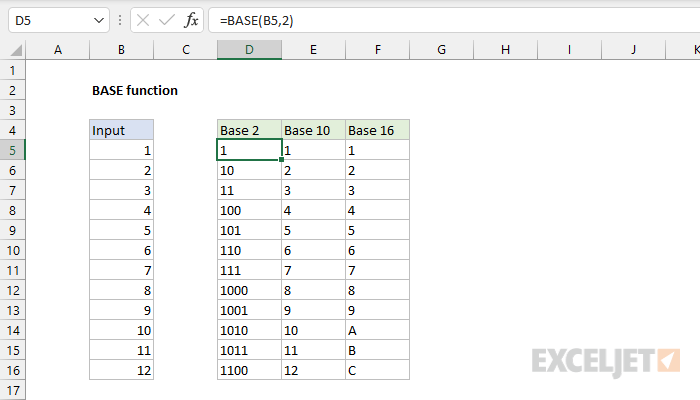Click the Base 16 cell showing C
The height and width of the screenshot is (400, 700).
[378, 371]
